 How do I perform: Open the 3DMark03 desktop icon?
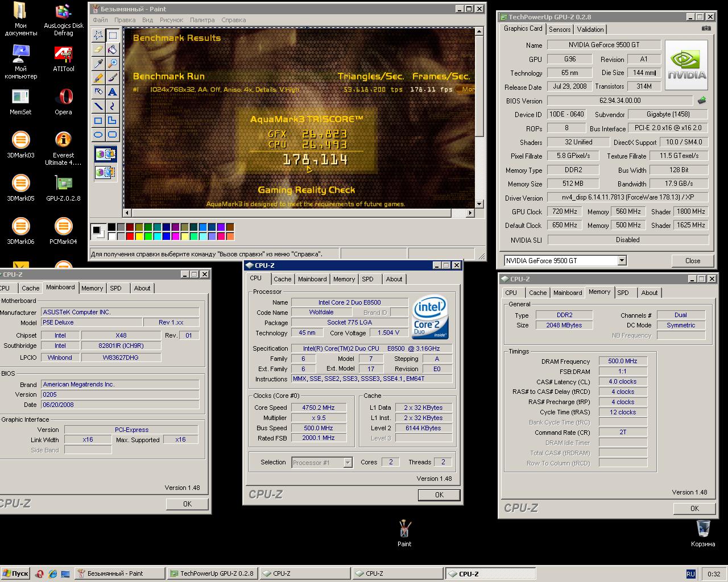pyautogui.click(x=20, y=144)
